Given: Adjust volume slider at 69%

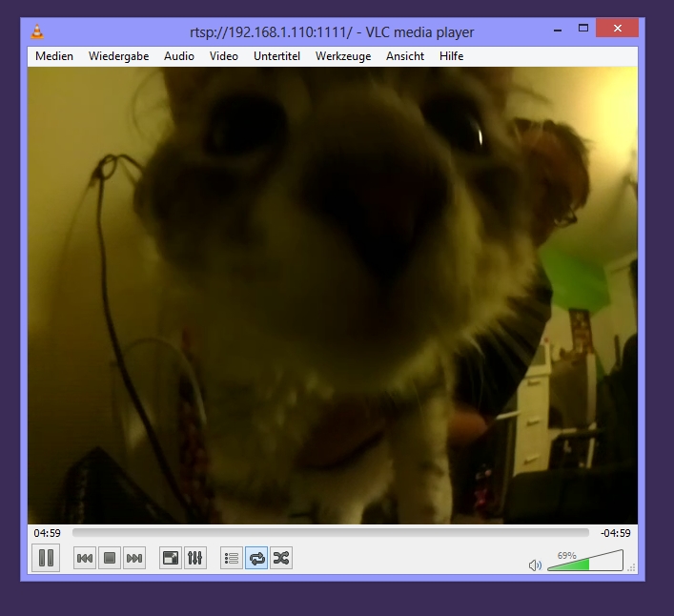Looking at the screenshot, I should 585,561.
